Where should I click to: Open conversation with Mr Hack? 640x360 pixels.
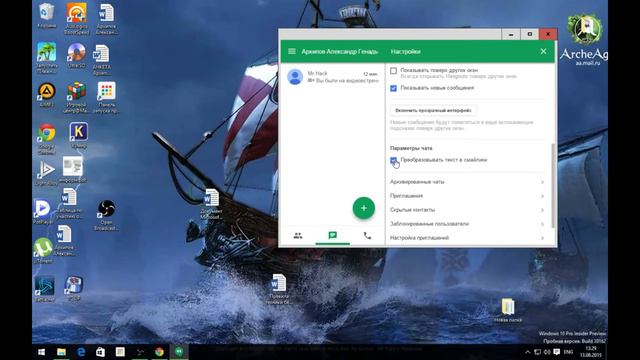click(333, 77)
